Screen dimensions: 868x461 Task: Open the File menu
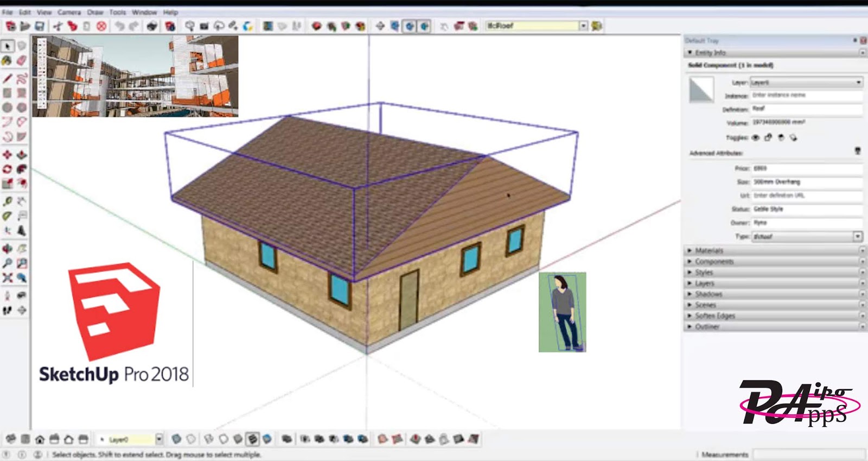tap(8, 12)
